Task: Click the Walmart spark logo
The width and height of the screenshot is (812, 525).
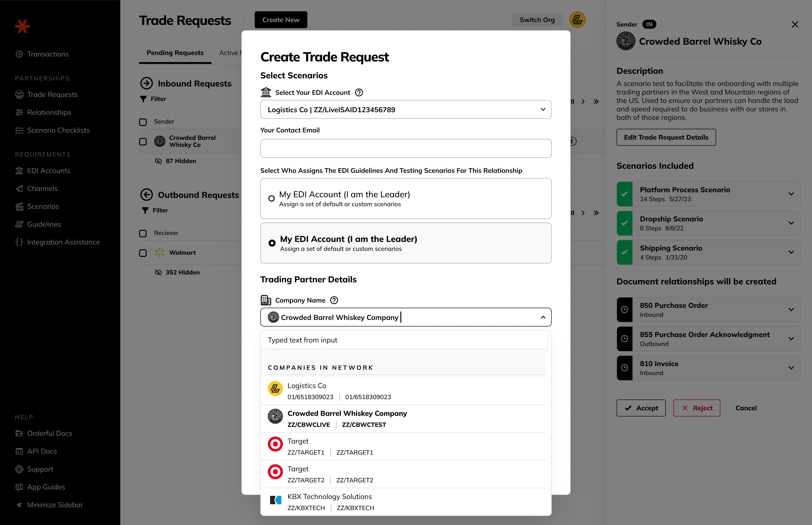Action: coord(160,253)
